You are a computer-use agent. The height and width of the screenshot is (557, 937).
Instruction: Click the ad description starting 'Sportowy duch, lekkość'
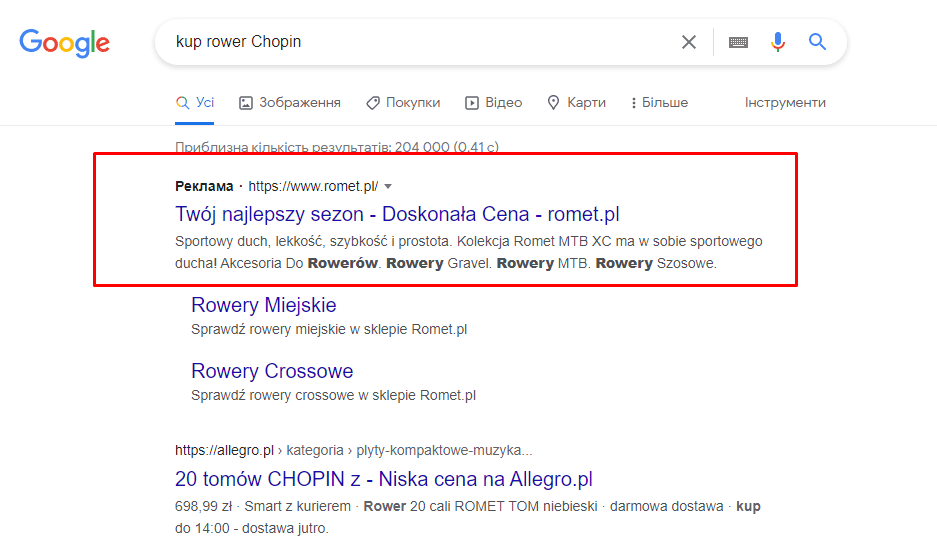coord(468,252)
